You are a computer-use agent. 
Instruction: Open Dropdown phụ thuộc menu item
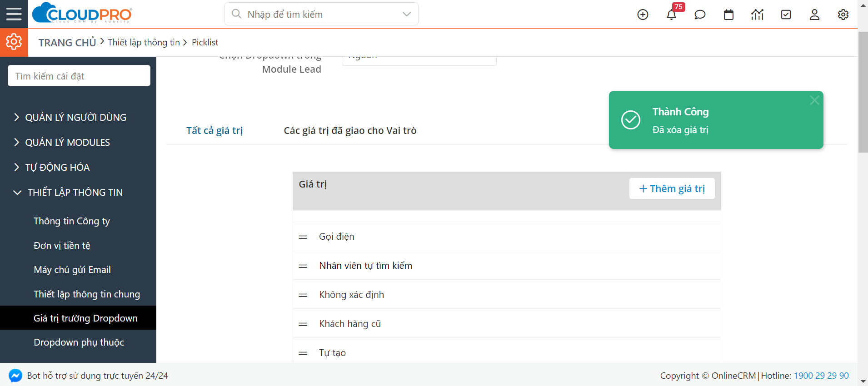(x=79, y=342)
